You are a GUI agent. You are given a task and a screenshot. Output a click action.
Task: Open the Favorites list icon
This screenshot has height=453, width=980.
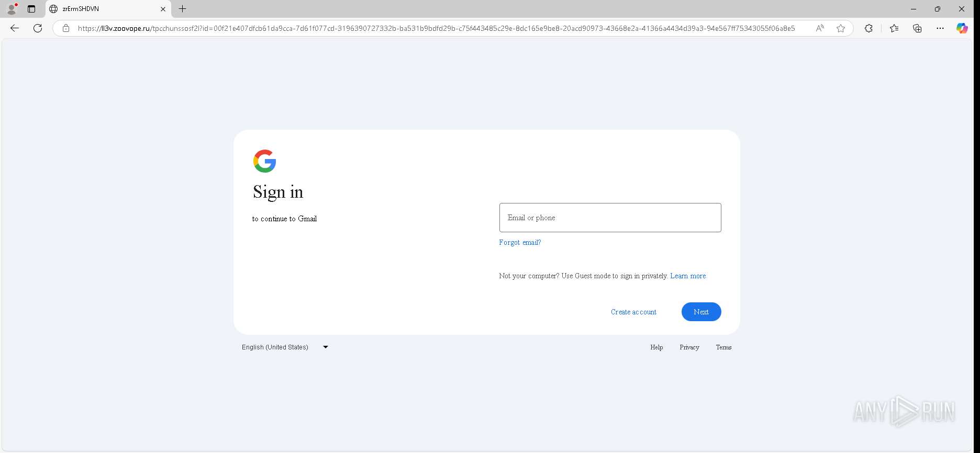click(894, 28)
